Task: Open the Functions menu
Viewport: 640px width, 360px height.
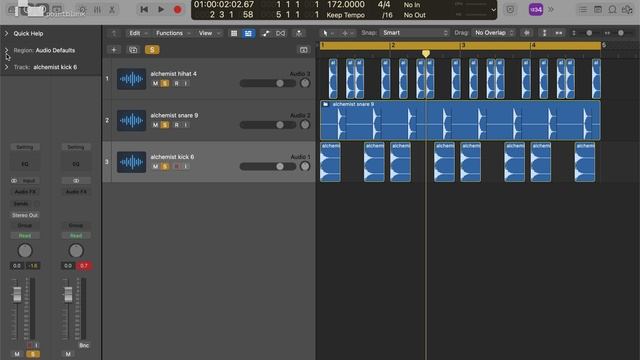Action: pos(173,33)
